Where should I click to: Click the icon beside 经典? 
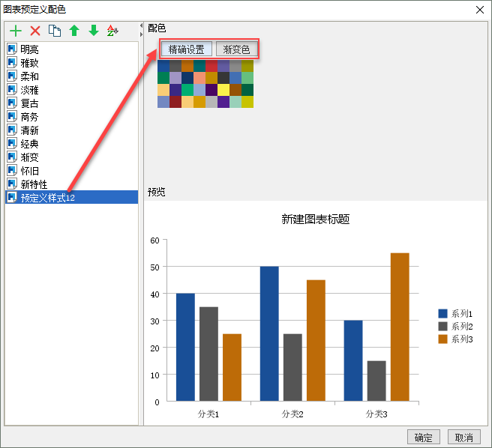pyautogui.click(x=12, y=144)
